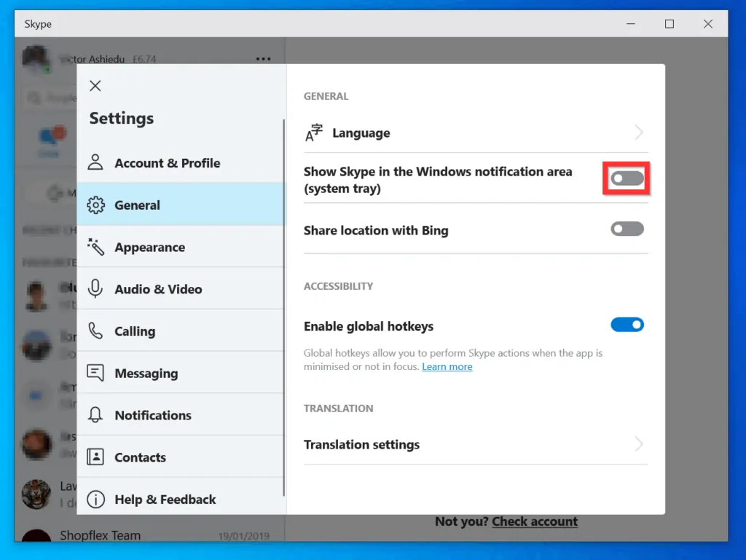Click the Appearance magic wand icon
746x560 pixels.
click(x=95, y=247)
